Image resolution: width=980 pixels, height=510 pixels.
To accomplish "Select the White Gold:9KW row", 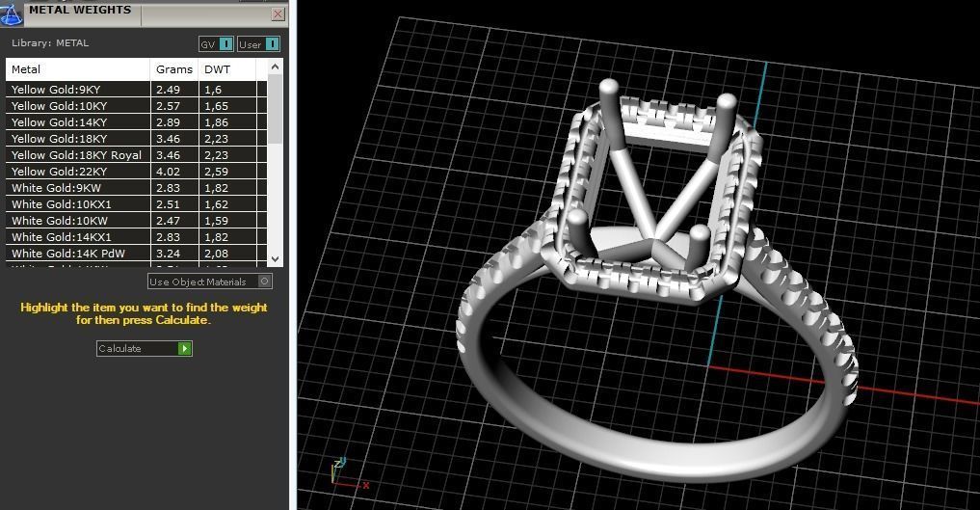I will [x=136, y=187].
